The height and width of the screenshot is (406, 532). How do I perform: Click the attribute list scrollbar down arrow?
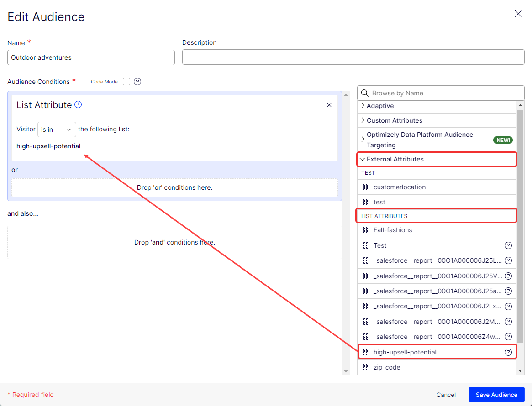[521, 371]
